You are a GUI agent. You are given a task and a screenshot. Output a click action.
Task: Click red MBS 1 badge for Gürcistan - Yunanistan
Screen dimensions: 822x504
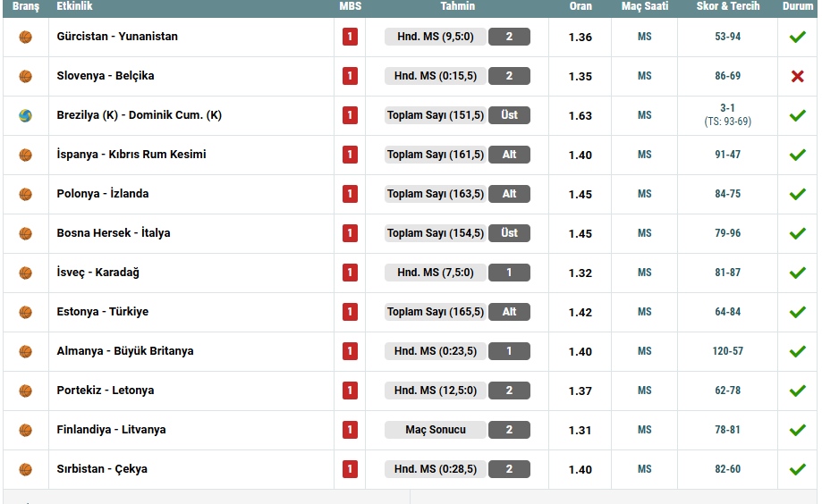click(350, 37)
